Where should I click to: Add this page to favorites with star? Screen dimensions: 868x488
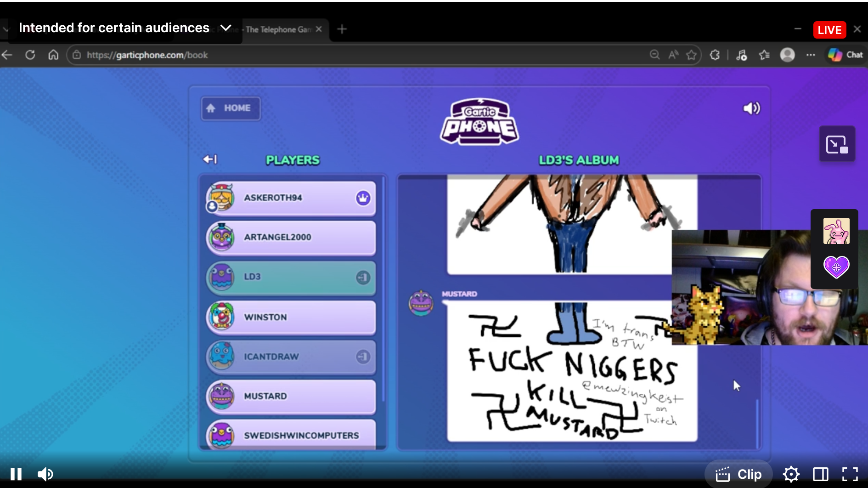click(691, 55)
